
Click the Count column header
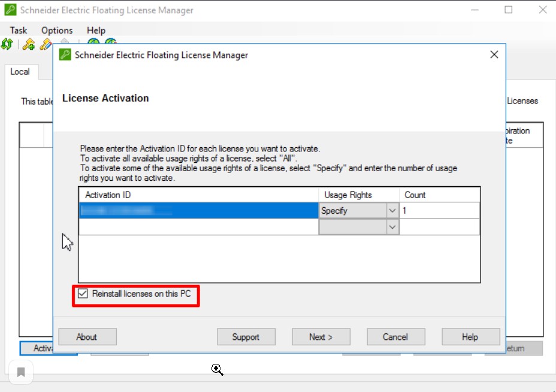click(440, 195)
